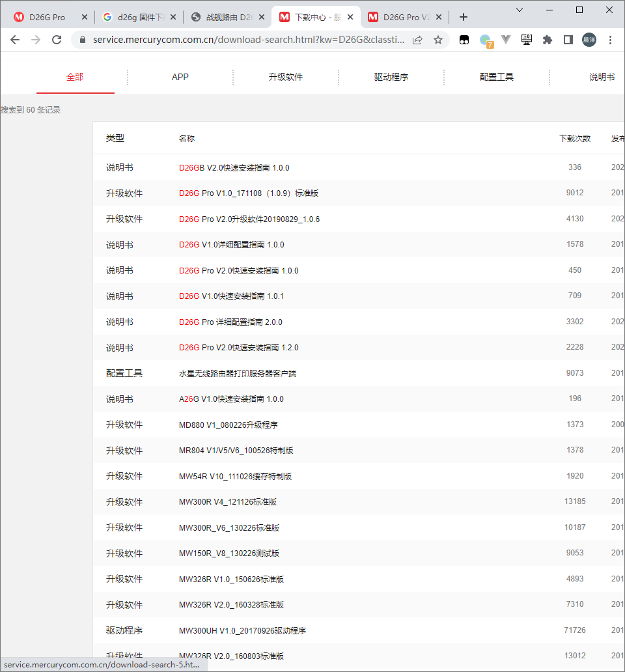Open D26G Pro V2.0升级软件20190829 link

coord(249,219)
